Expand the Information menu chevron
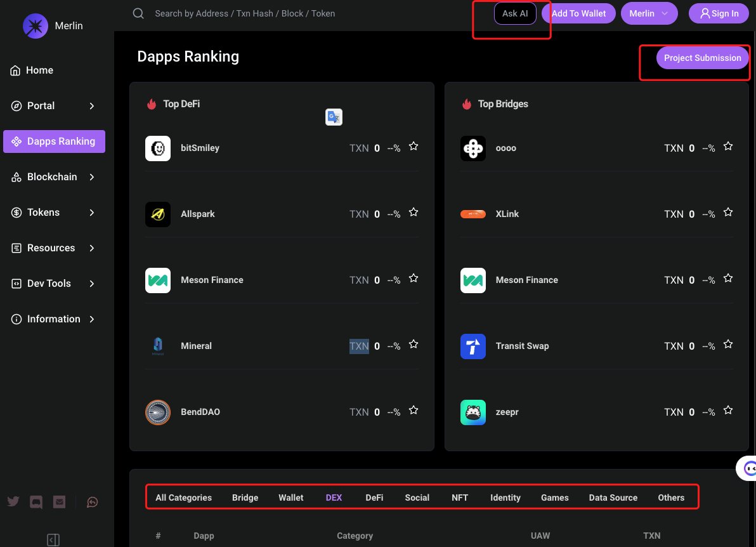This screenshot has width=756, height=547. [91, 319]
